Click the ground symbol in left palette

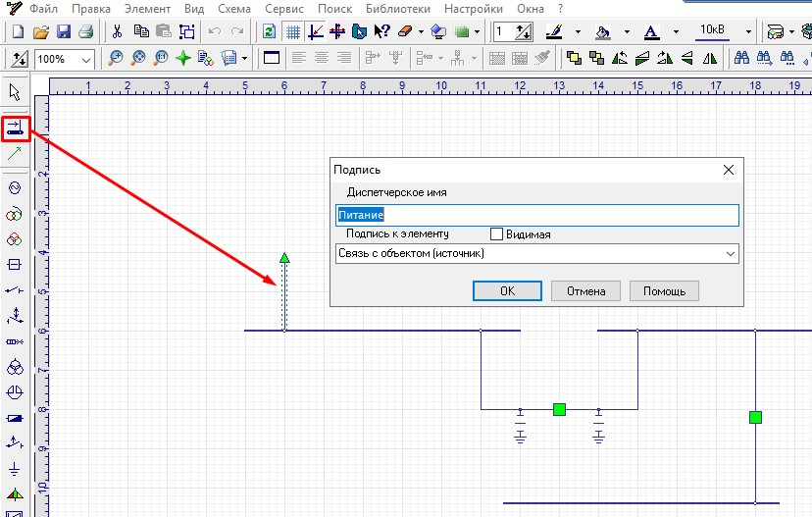[15, 469]
